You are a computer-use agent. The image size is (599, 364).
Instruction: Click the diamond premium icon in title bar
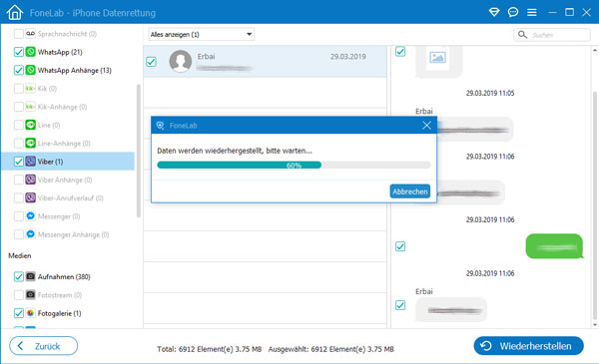click(494, 12)
